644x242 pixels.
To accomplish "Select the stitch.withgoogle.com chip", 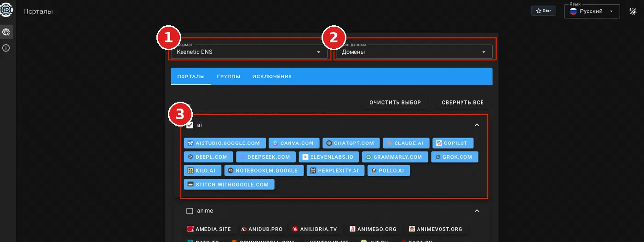I will (229, 184).
